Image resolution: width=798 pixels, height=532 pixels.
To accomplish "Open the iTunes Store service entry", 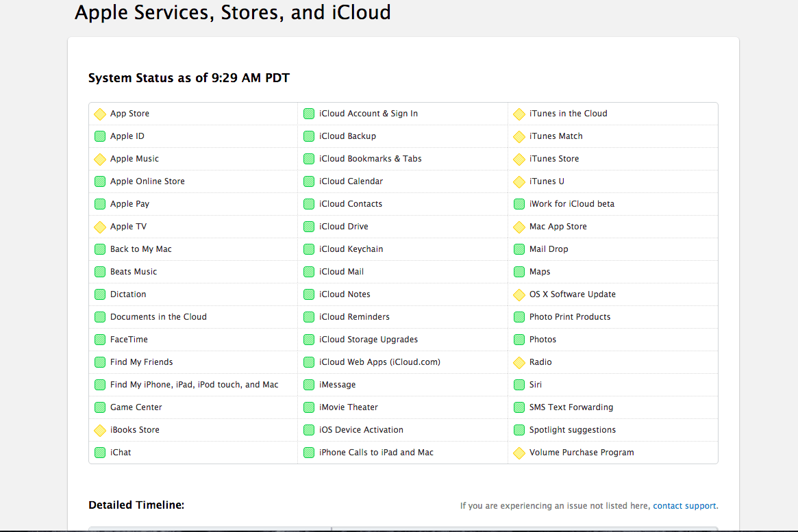I will (553, 159).
